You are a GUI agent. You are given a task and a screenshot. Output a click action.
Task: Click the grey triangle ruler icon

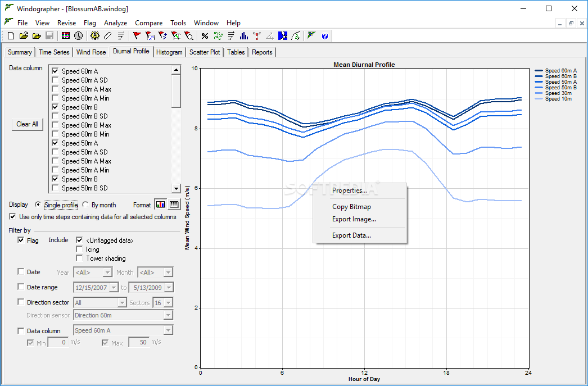(x=270, y=36)
